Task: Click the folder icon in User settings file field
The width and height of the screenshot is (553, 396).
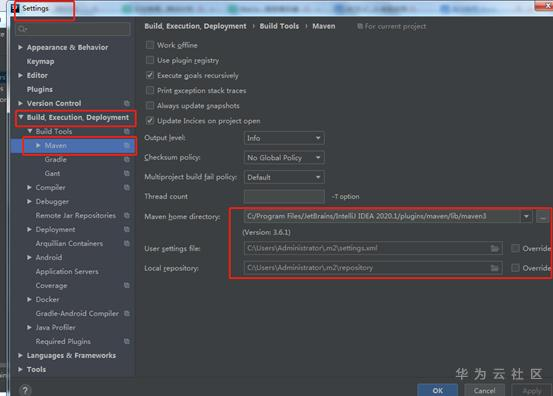Action: (495, 248)
